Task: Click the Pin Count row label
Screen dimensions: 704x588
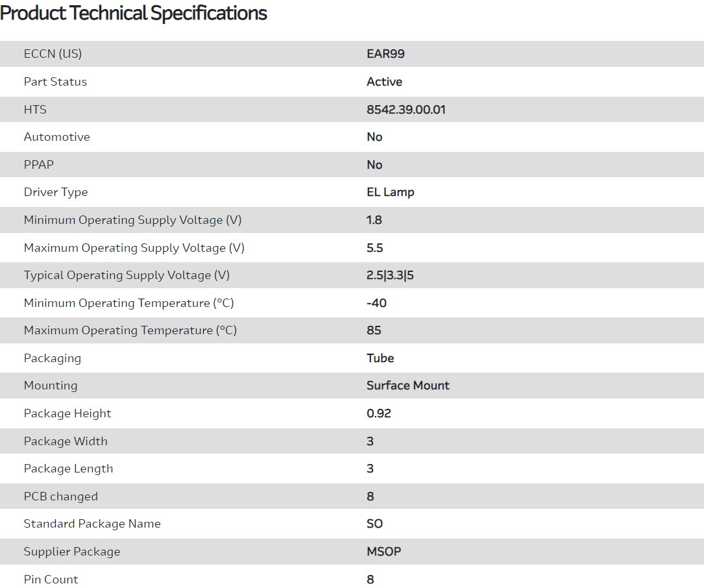Action: click(51, 580)
